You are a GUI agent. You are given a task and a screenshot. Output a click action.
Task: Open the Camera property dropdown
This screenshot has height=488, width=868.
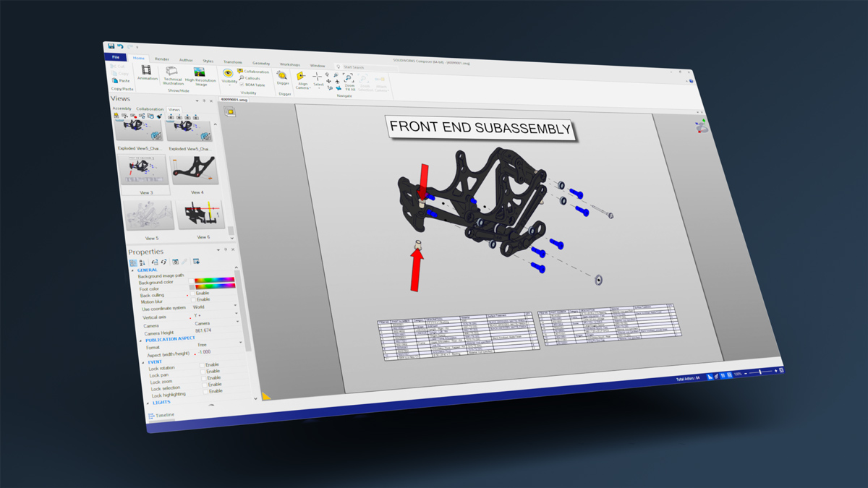coord(239,322)
